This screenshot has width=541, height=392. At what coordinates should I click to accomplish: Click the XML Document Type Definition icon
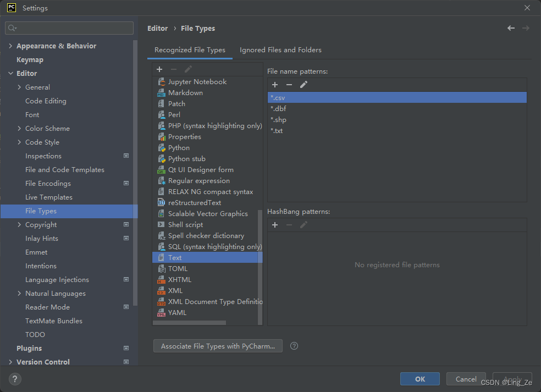[161, 302]
